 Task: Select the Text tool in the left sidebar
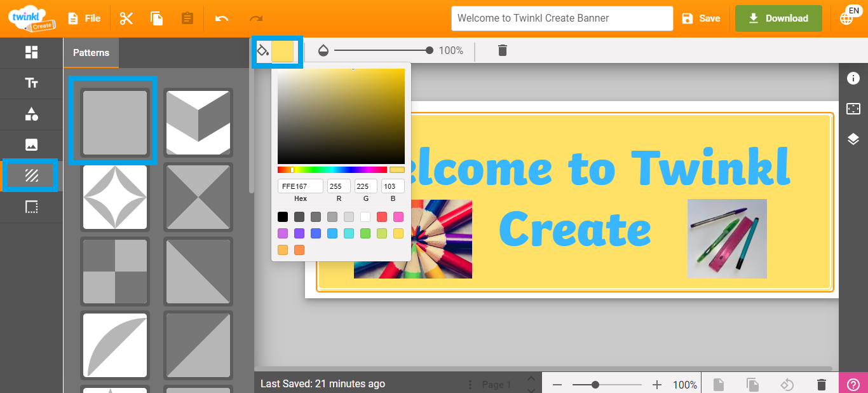click(31, 83)
